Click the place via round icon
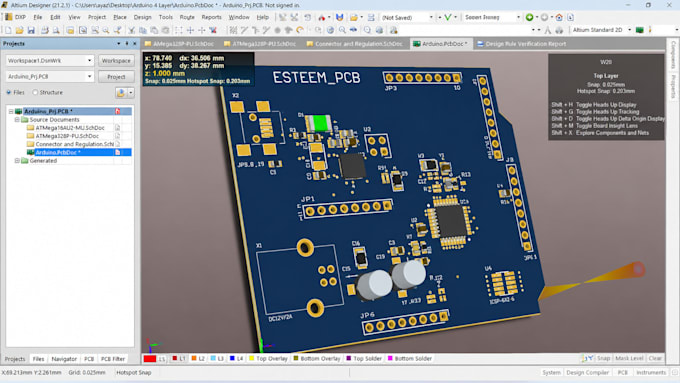The height and width of the screenshot is (383, 680). [x=278, y=30]
